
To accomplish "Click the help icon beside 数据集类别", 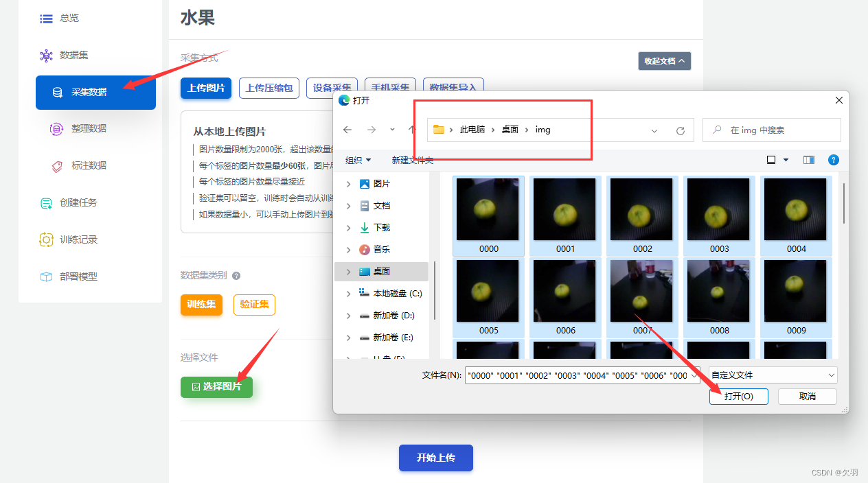I will (x=236, y=276).
